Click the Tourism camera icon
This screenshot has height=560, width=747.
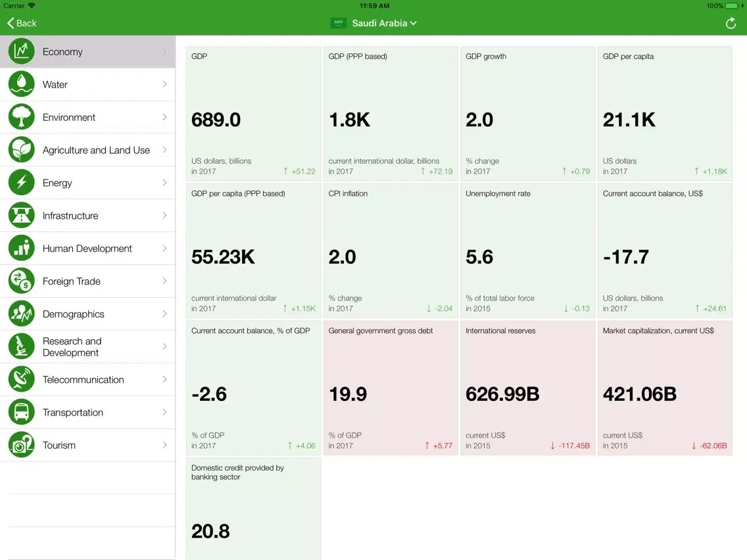click(22, 445)
